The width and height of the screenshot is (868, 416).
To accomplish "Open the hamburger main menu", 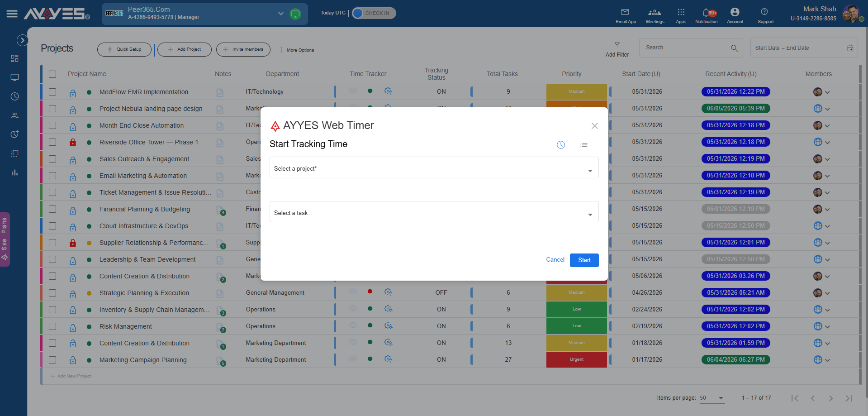I will pyautogui.click(x=12, y=14).
